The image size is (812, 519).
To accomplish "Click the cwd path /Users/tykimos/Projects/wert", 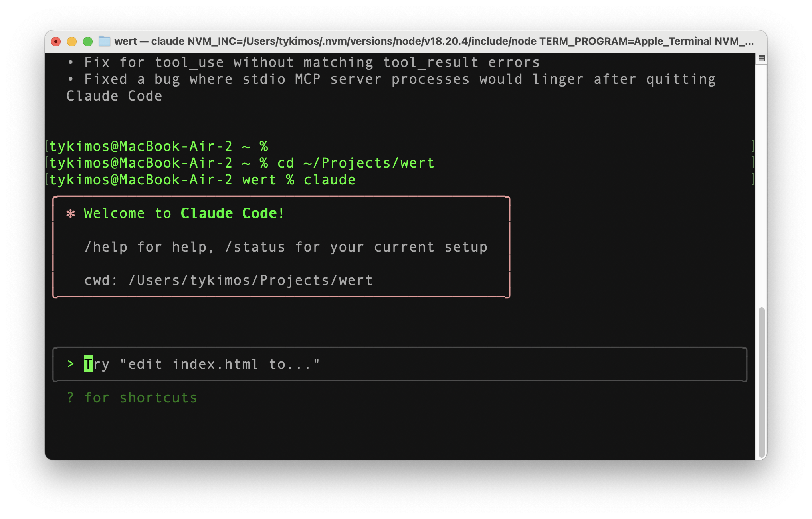I will pos(251,281).
